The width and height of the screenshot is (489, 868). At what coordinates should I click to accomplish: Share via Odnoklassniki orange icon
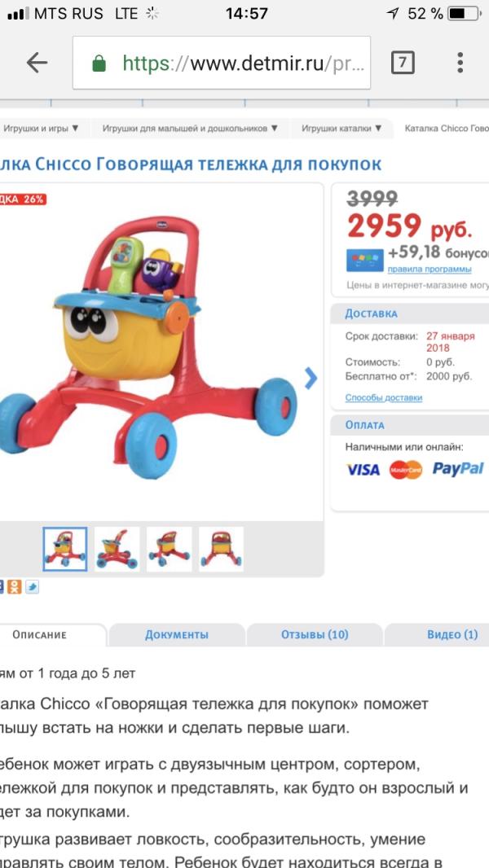point(15,587)
